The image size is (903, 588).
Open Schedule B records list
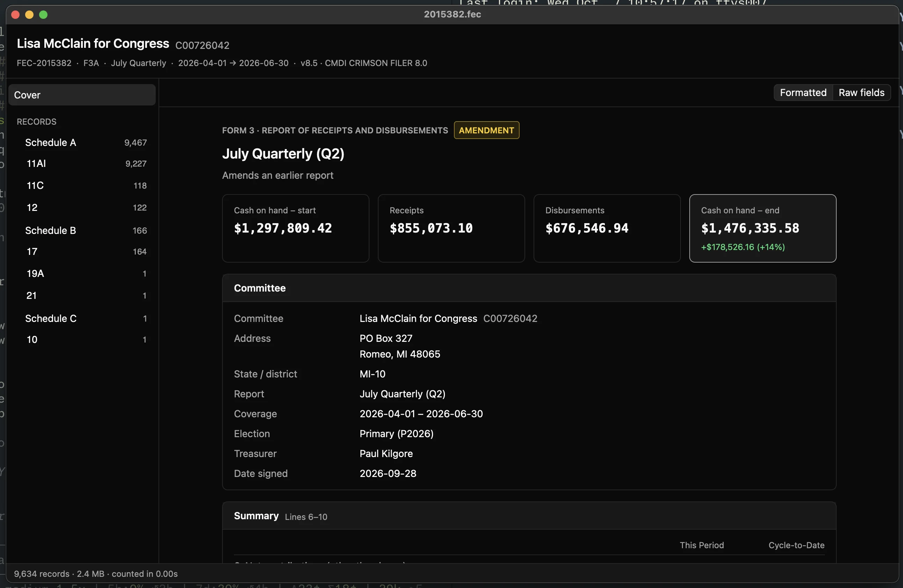coord(82,230)
